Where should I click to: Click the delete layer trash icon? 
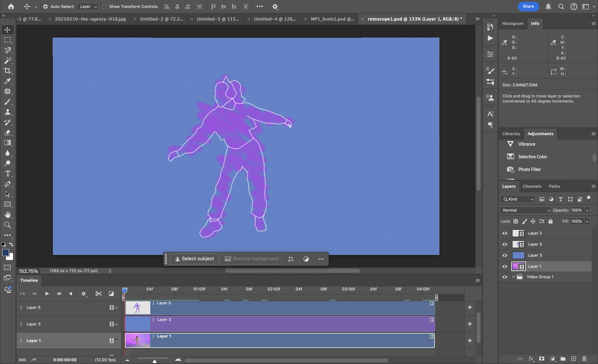pyautogui.click(x=584, y=359)
